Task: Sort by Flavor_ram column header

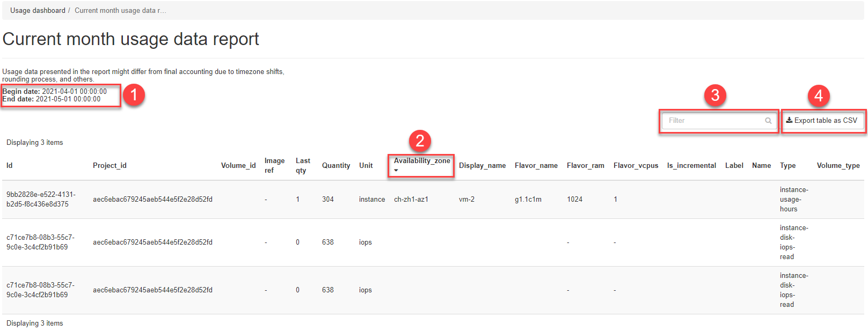Action: coord(585,165)
